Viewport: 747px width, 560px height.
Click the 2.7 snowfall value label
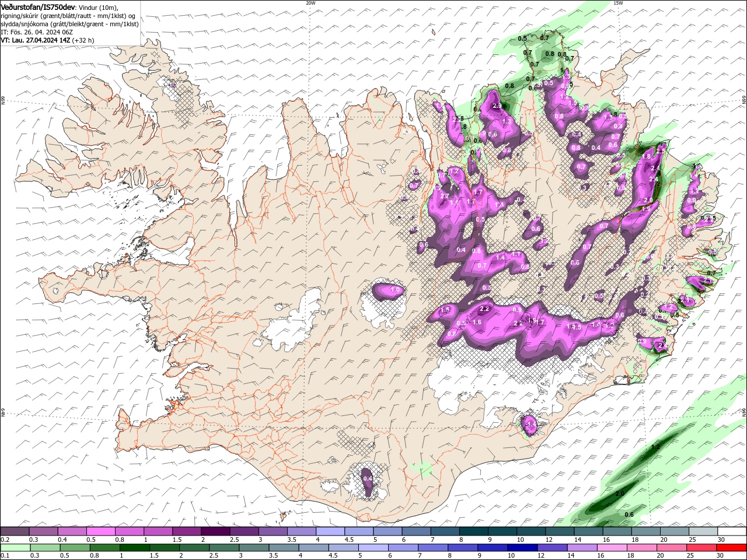(445, 197)
